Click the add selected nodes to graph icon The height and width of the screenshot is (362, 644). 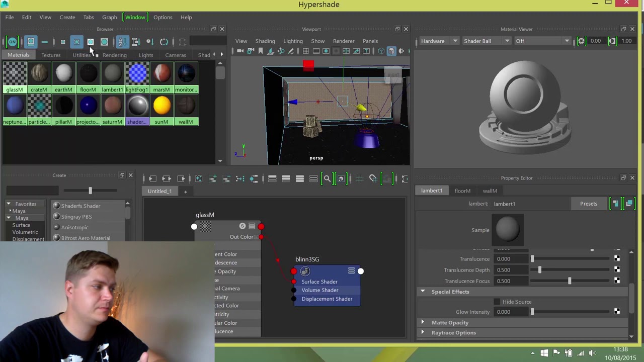[213, 178]
